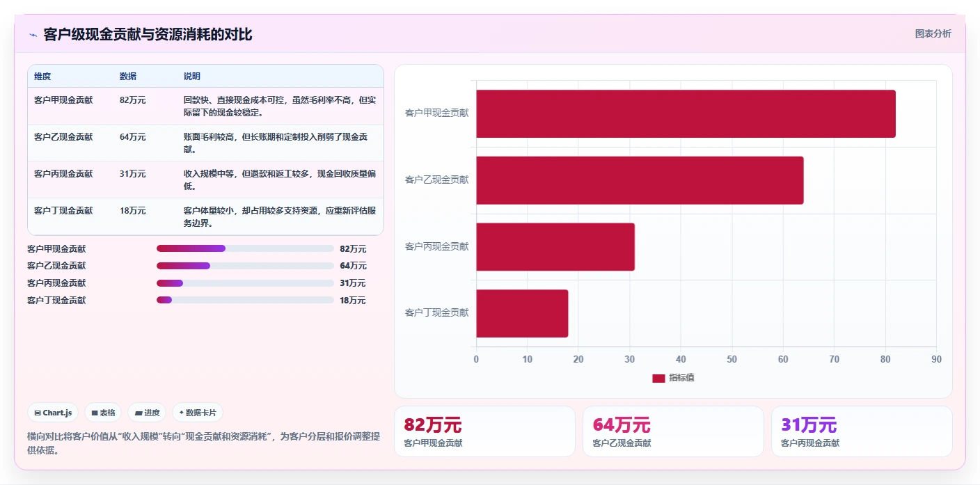Click the footer note starting 横向对比将客户价值
This screenshot has height=485, width=980.
203,443
